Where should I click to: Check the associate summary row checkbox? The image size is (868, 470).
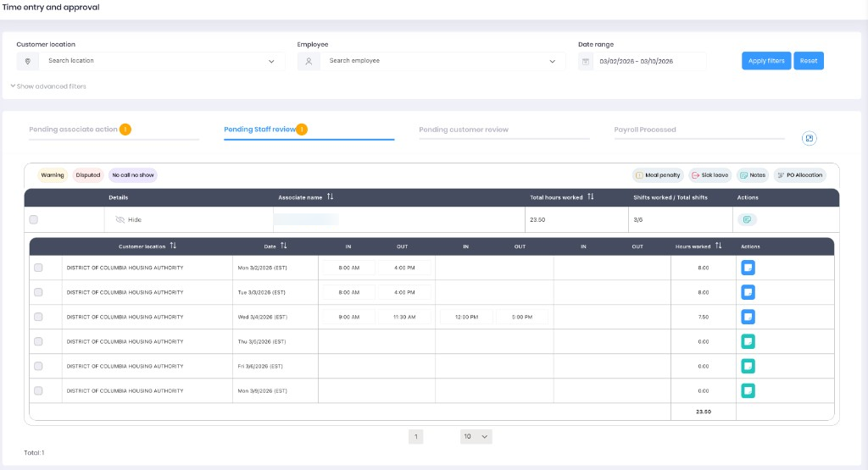point(34,219)
